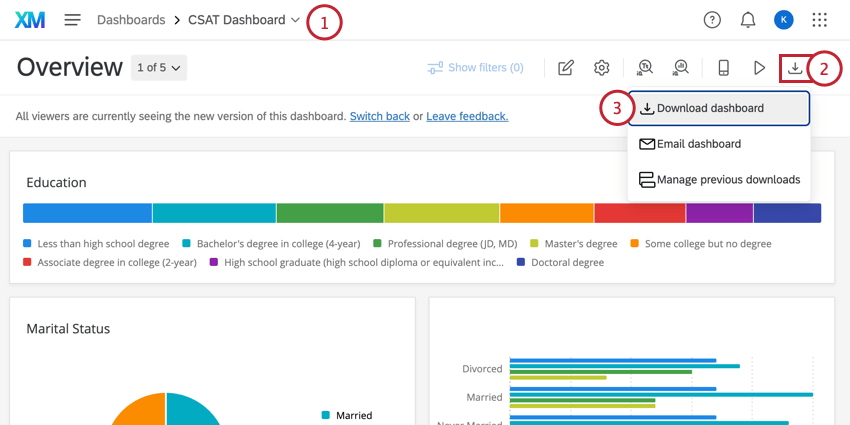Open the user account avatar

pyautogui.click(x=784, y=20)
